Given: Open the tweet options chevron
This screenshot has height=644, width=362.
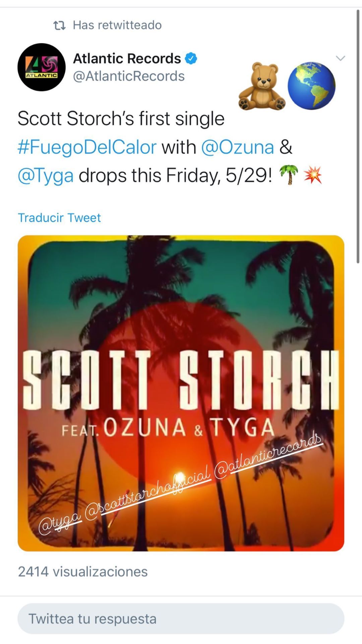Looking at the screenshot, I should (x=340, y=58).
